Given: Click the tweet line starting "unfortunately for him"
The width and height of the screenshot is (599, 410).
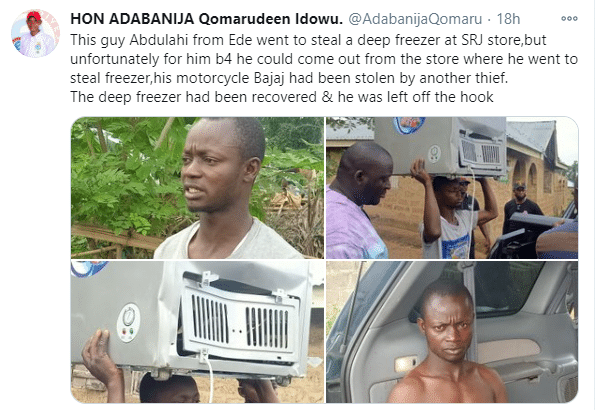Looking at the screenshot, I should pos(324,59).
